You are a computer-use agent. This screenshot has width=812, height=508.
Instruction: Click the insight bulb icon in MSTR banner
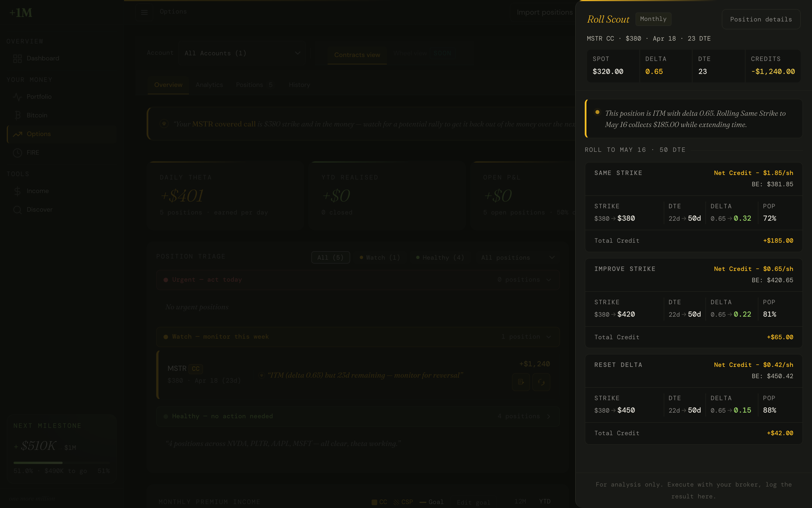point(164,124)
